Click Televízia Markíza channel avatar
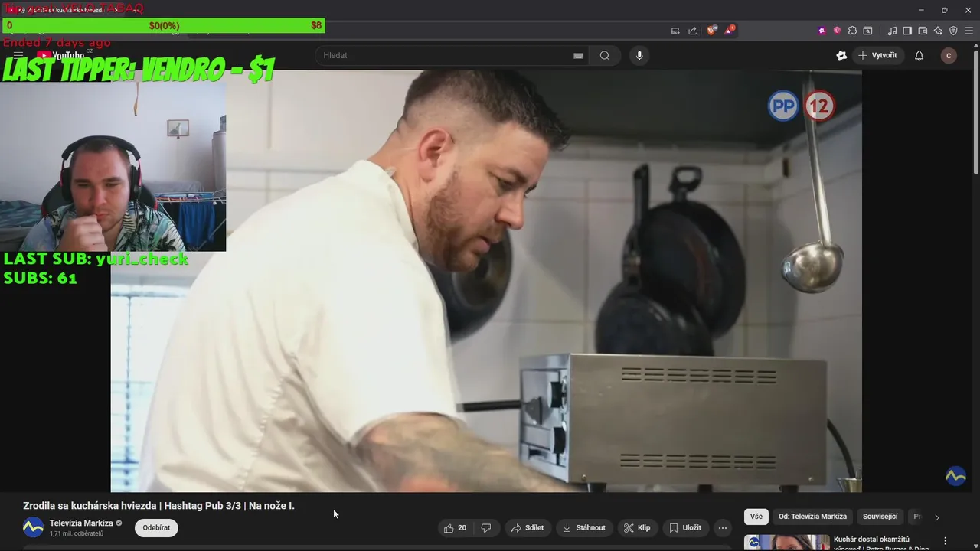The width and height of the screenshot is (980, 551). [33, 527]
